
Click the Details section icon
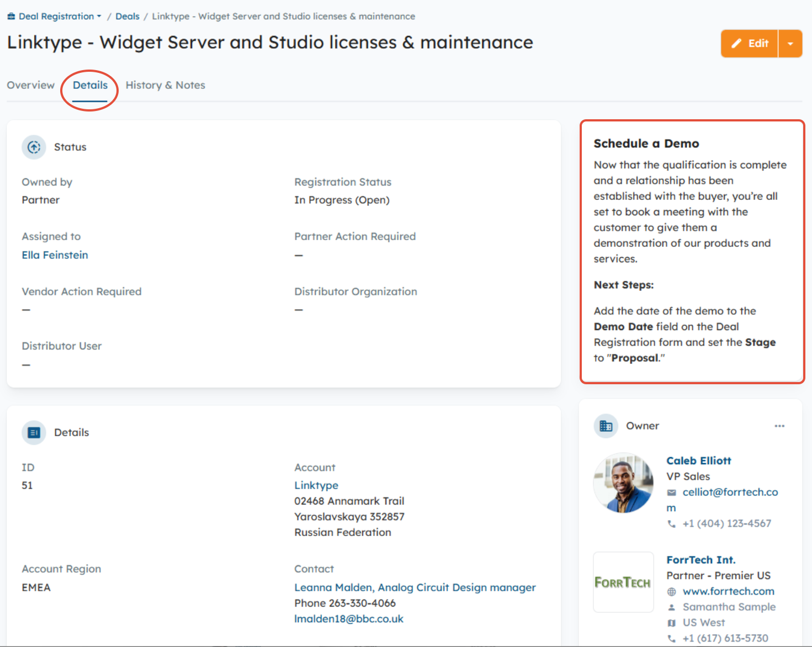point(34,433)
